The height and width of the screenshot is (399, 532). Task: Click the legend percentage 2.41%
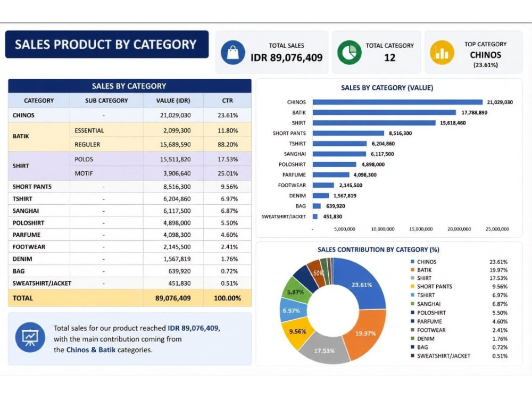click(500, 330)
